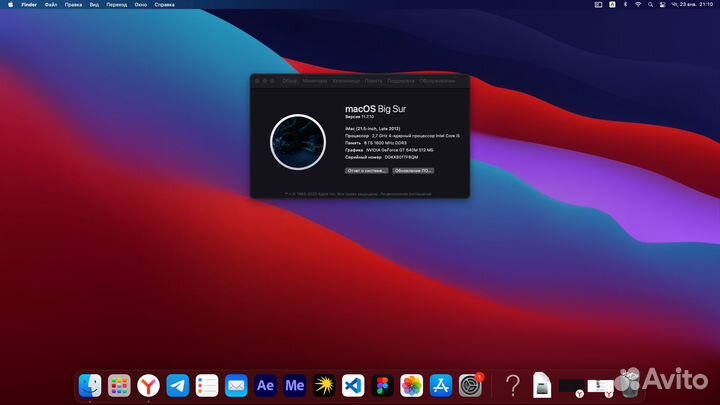Viewport: 720px width, 405px height.
Task: Open date and time in menu bar
Action: pos(692,5)
